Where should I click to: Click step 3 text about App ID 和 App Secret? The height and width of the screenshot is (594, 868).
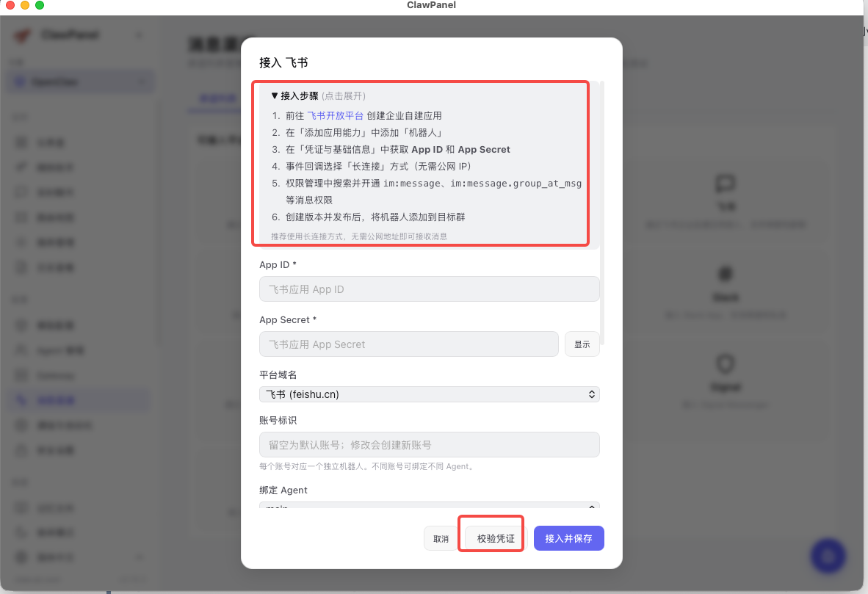click(397, 150)
